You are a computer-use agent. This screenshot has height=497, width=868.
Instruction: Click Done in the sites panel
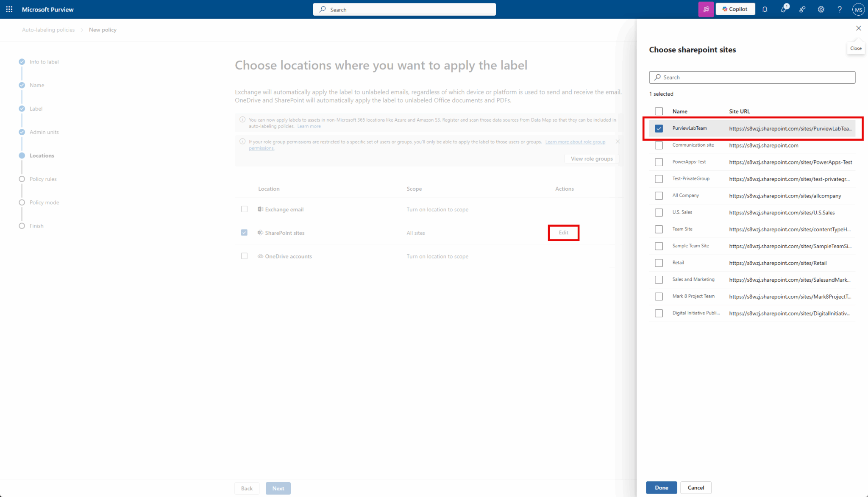(661, 487)
